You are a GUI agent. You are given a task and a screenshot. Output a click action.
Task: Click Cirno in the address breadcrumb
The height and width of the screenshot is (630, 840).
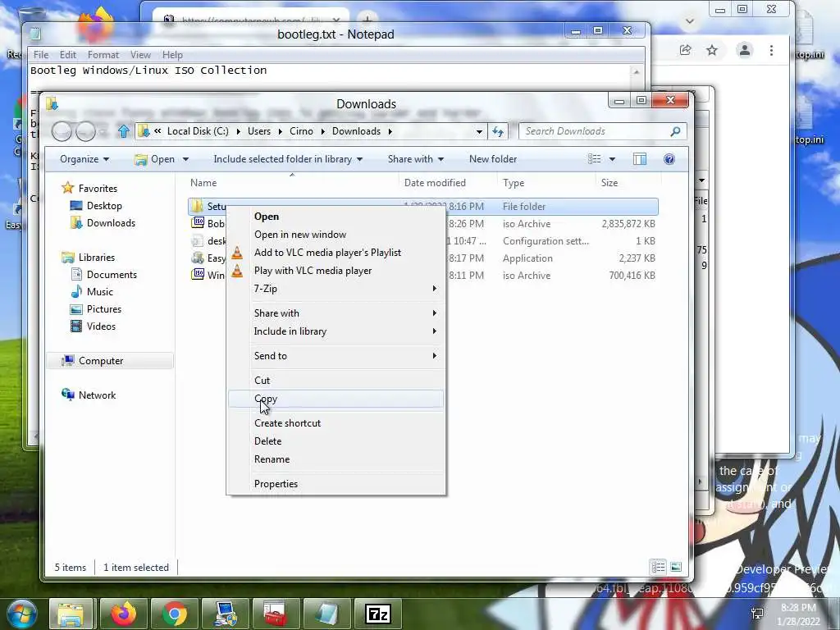tap(301, 131)
